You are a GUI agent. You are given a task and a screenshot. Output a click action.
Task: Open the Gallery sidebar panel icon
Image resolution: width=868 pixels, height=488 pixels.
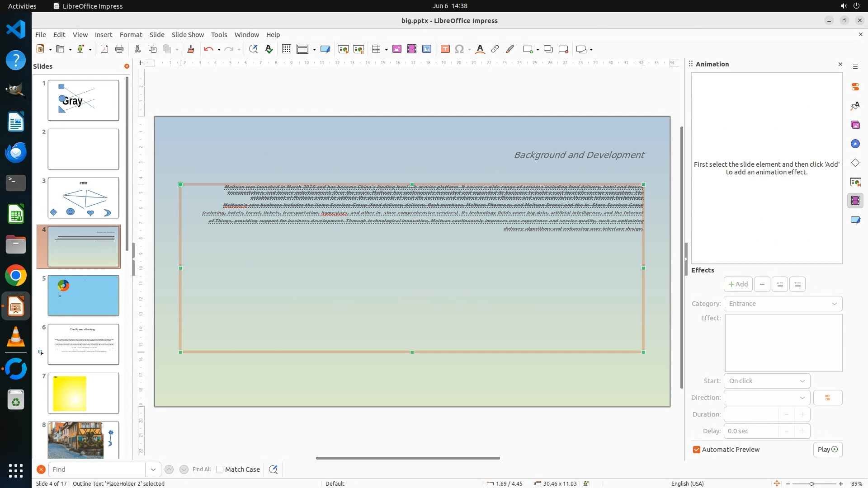pos(855,125)
